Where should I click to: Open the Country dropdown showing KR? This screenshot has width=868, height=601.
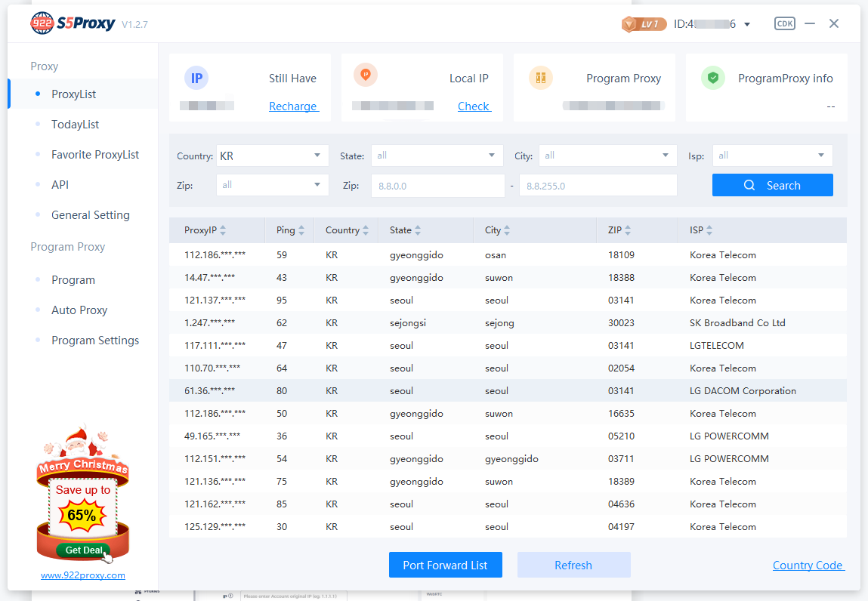(272, 156)
